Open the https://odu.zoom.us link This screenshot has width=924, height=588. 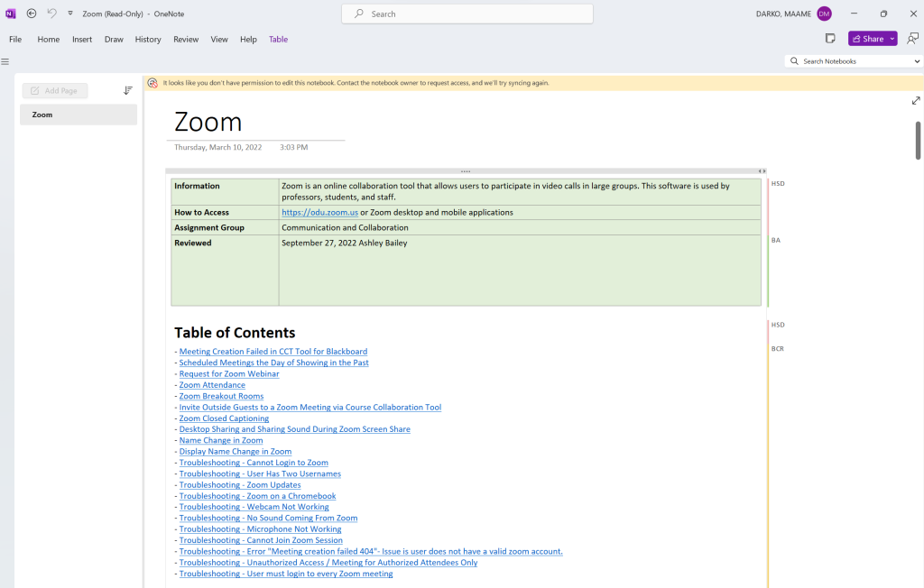point(320,213)
